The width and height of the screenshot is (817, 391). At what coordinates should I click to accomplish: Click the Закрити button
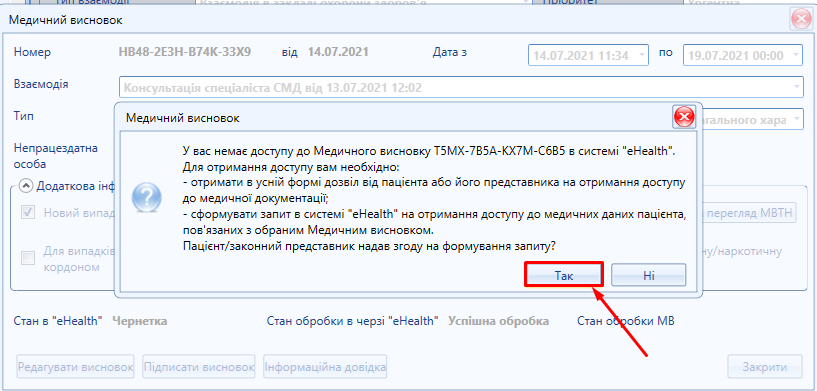(764, 367)
